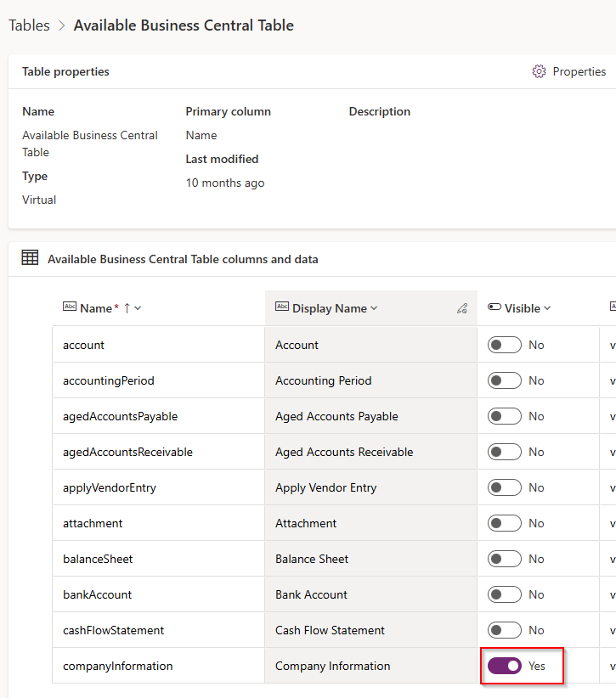Toggle Visible for applyVendorEntry row
616x698 pixels.
click(x=504, y=487)
